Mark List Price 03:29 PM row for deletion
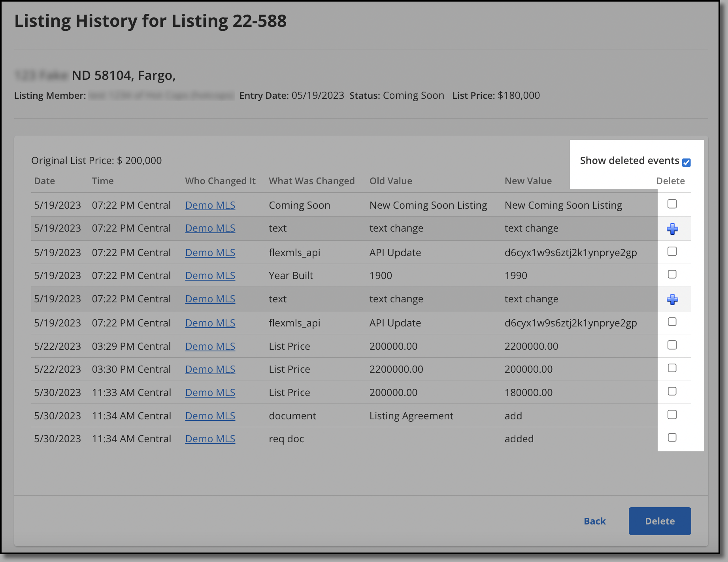This screenshot has width=728, height=562. (x=672, y=345)
